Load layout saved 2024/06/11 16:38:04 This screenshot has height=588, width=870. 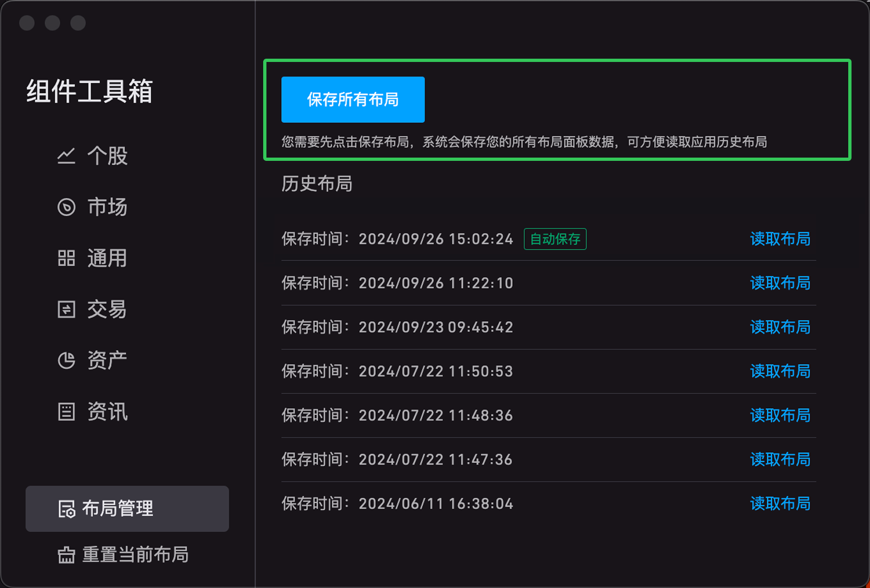[780, 504]
